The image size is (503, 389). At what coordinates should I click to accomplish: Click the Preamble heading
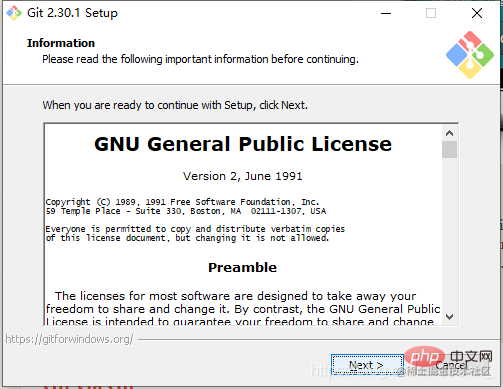pos(242,267)
